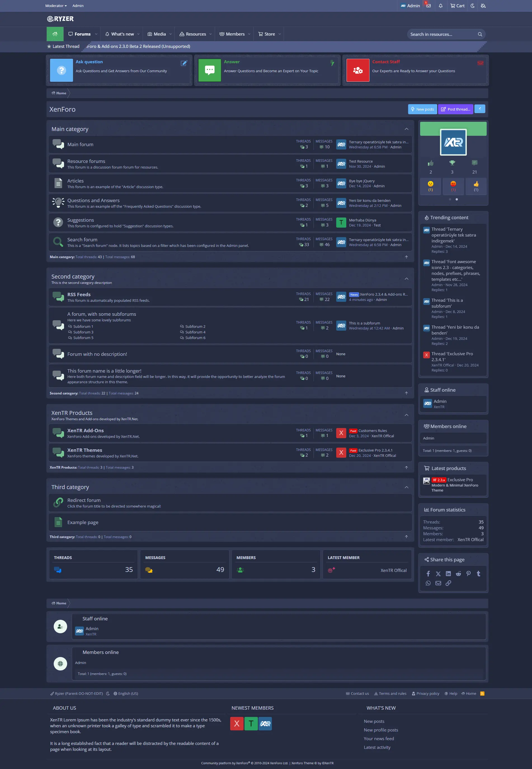Click the red X newest member avatar

tap(237, 724)
